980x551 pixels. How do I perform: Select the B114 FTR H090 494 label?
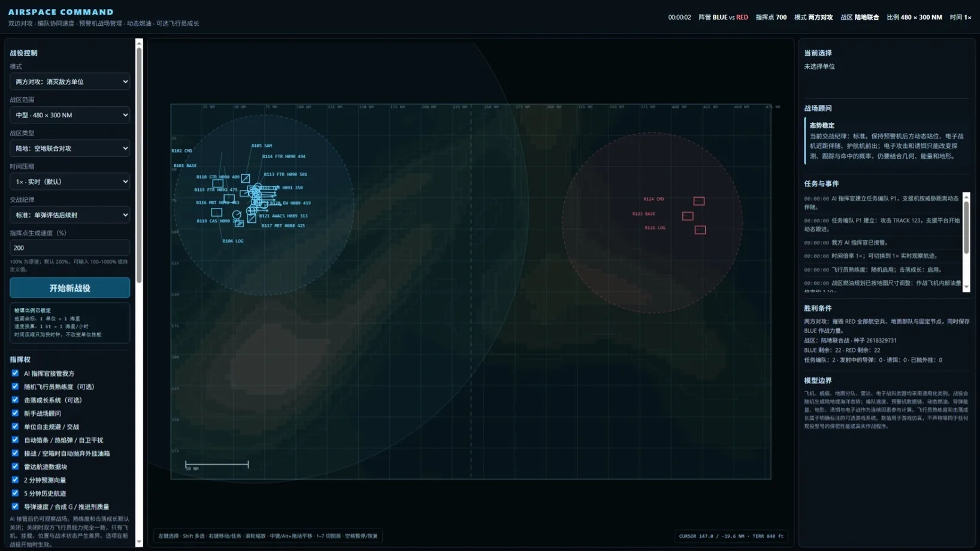click(284, 156)
